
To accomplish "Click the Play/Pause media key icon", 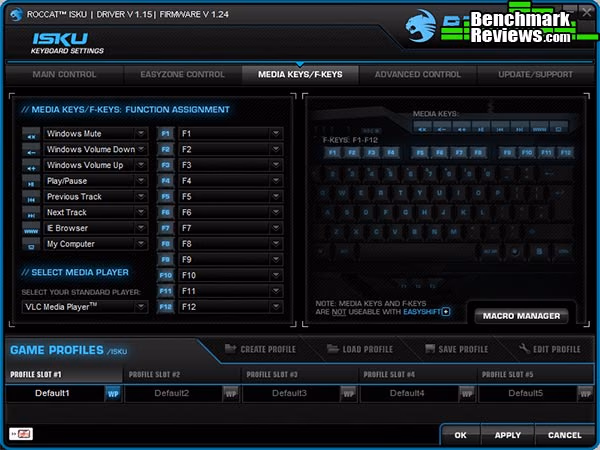I will coord(31,181).
